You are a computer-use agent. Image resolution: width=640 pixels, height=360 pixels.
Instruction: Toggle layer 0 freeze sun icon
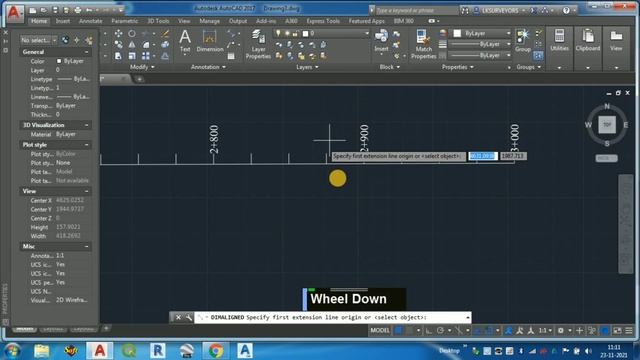coord(287,33)
